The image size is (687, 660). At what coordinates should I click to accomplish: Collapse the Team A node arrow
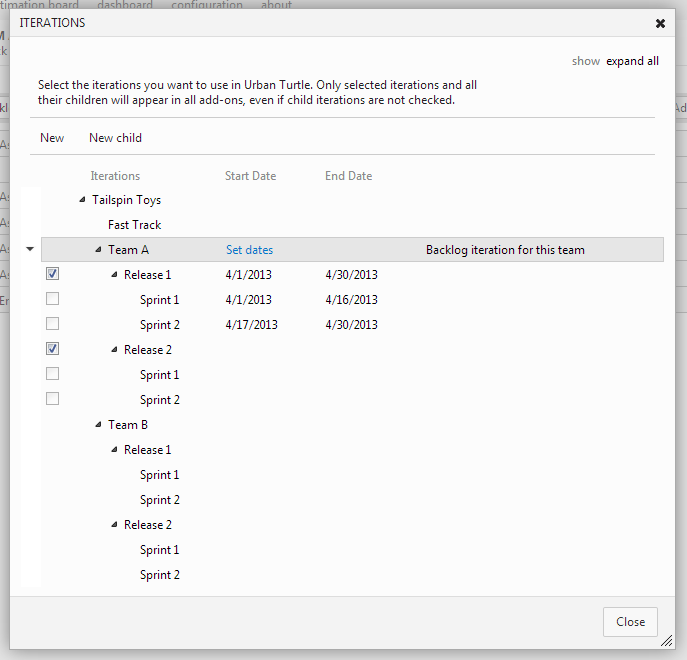98,250
